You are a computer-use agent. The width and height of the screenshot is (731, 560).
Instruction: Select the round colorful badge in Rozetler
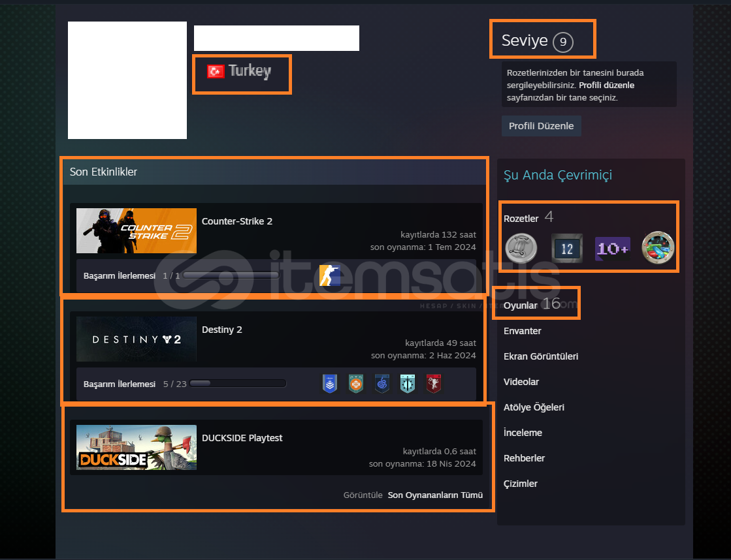point(658,248)
